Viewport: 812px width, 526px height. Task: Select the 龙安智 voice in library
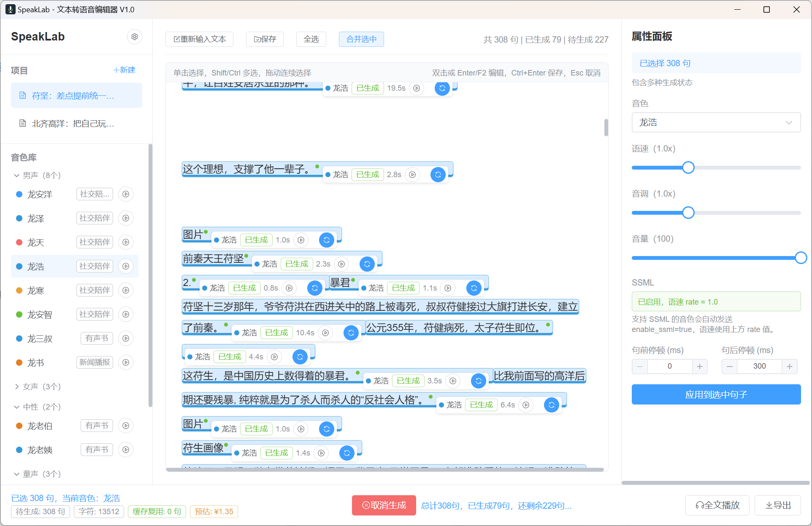(75, 314)
